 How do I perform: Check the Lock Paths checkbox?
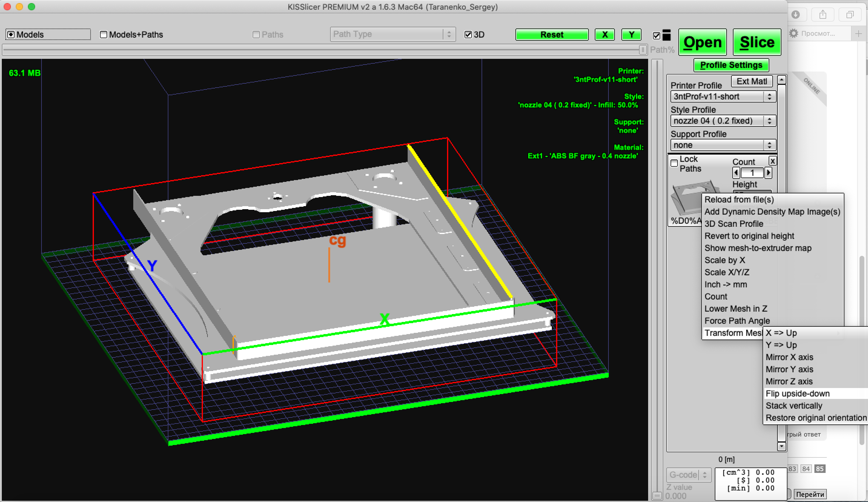click(674, 163)
